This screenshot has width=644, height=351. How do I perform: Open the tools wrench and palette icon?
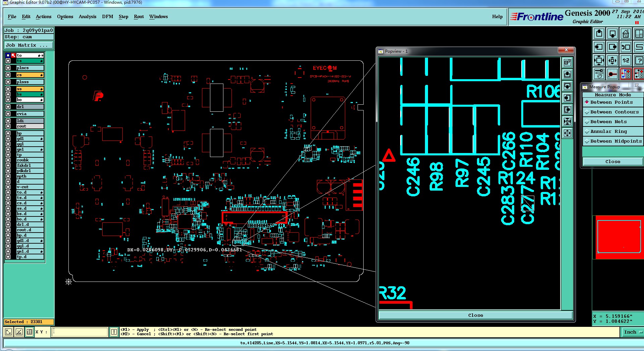(599, 74)
